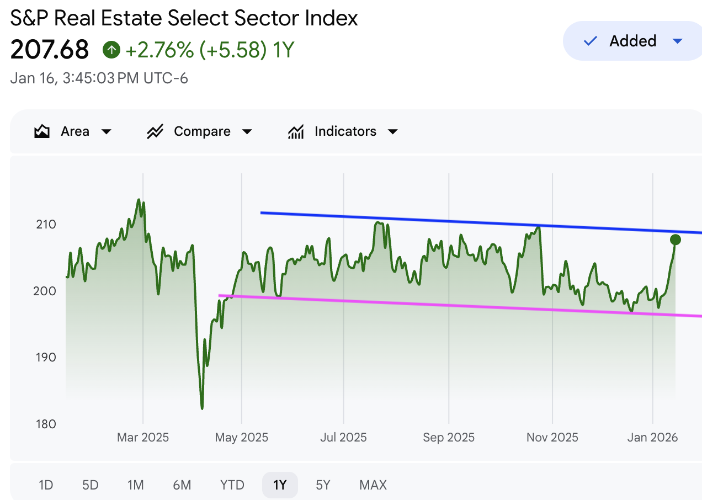Show the MAX time range
This screenshot has width=702, height=500.
pos(373,485)
